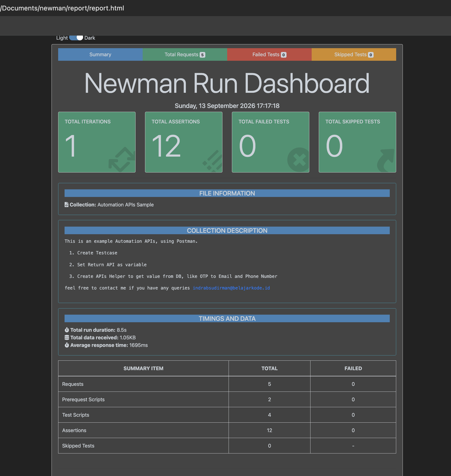Screen dimensions: 451x476
Task: Click the line '2. Set Return API as variable'
Action: click(108, 265)
